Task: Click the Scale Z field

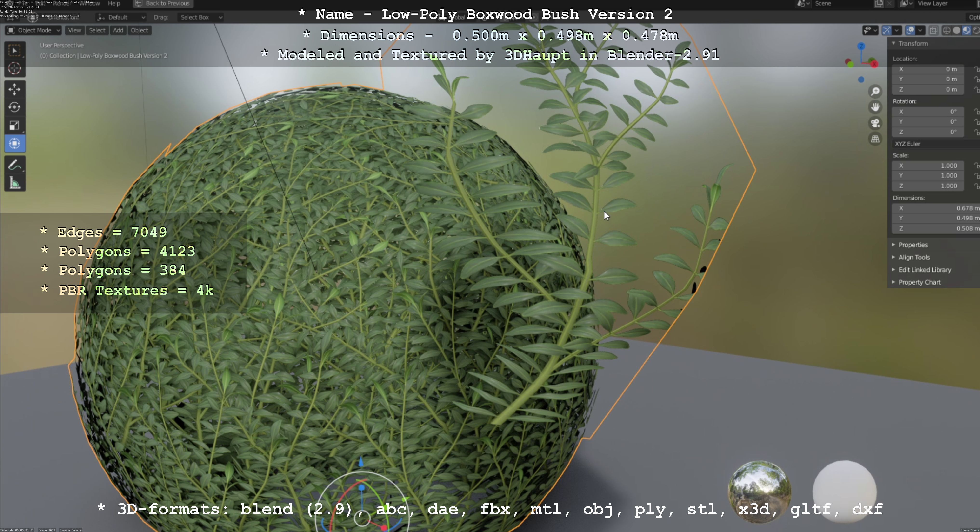Action: coord(928,186)
